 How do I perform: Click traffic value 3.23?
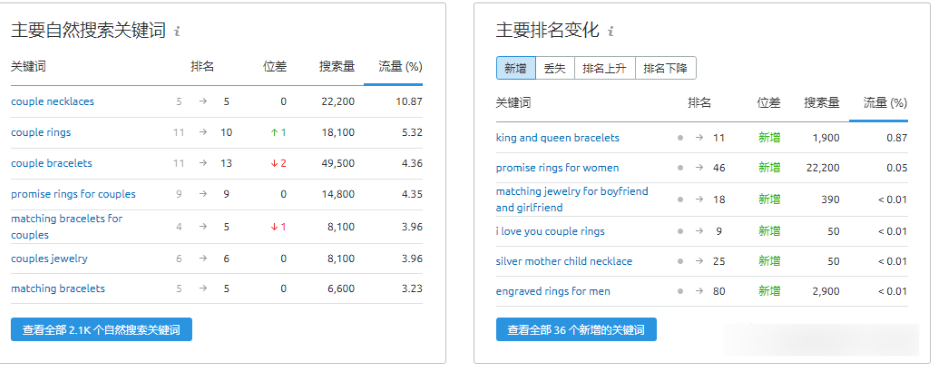pyautogui.click(x=412, y=289)
